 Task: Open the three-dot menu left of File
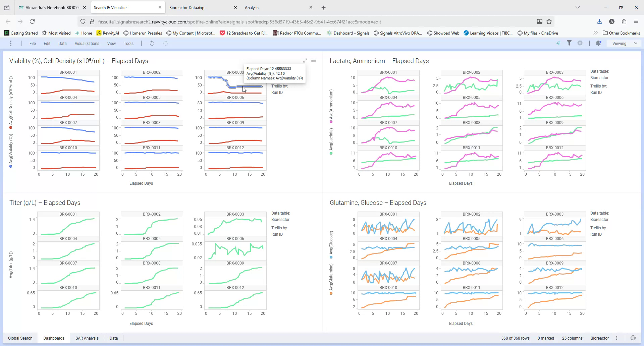11,43
